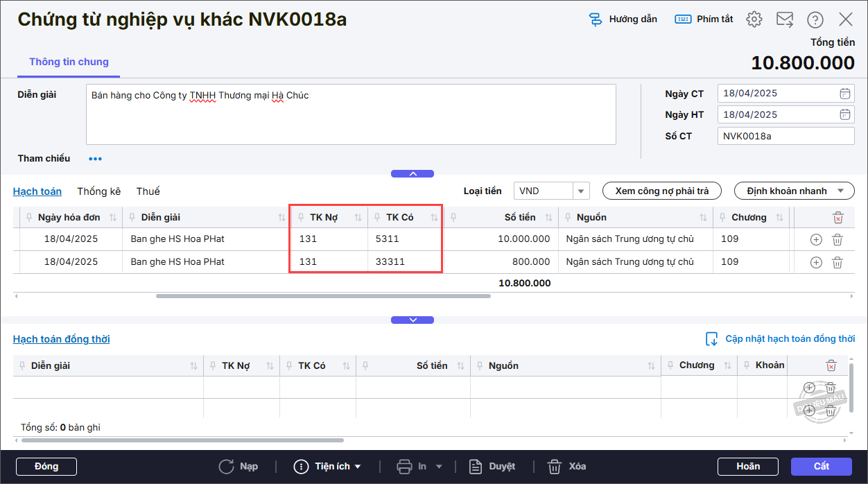Open calendar picker for Ngày HT
This screenshot has width=868, height=484.
point(844,114)
